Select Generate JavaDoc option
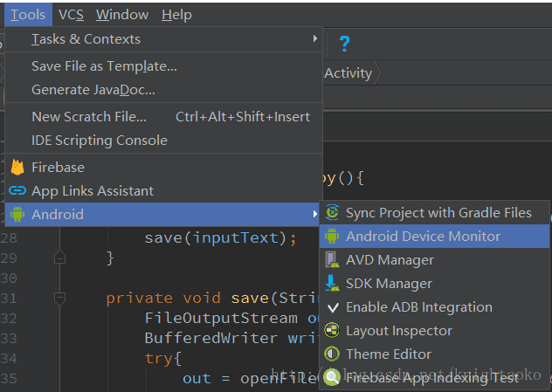This screenshot has width=552, height=392. point(93,89)
